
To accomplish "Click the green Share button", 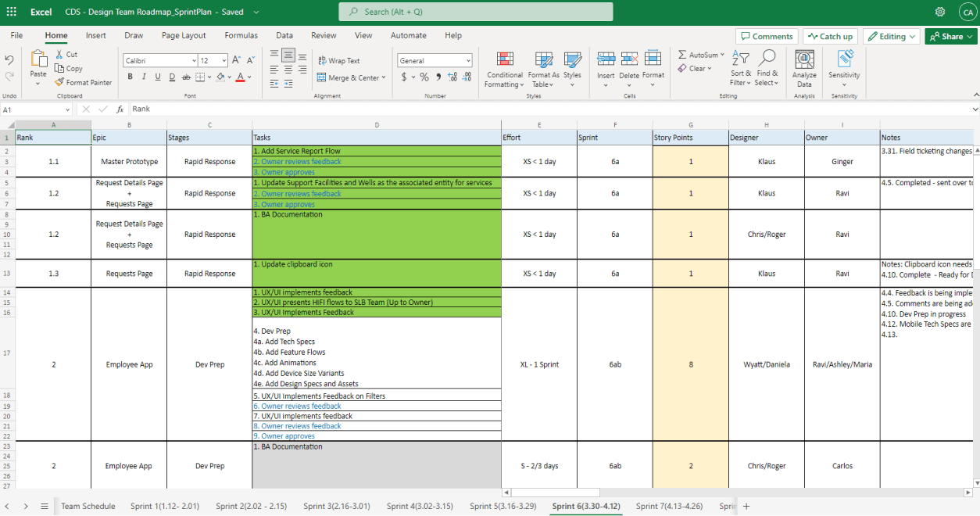I will pyautogui.click(x=950, y=37).
